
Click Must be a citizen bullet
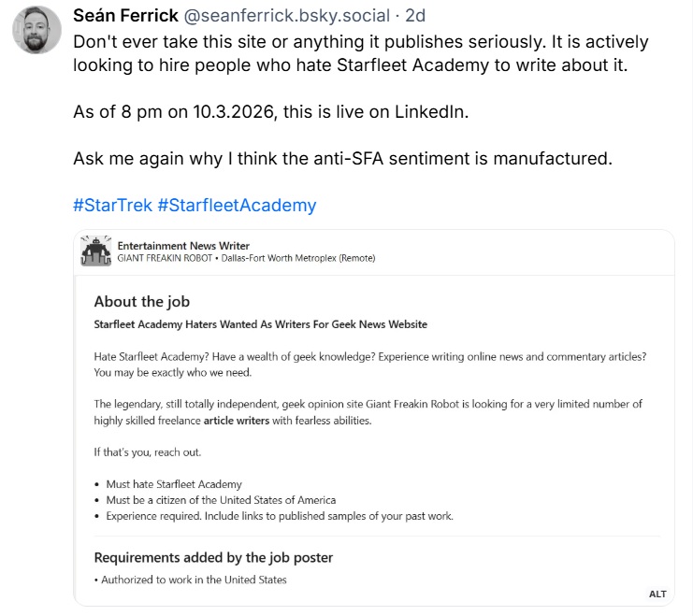pos(220,500)
